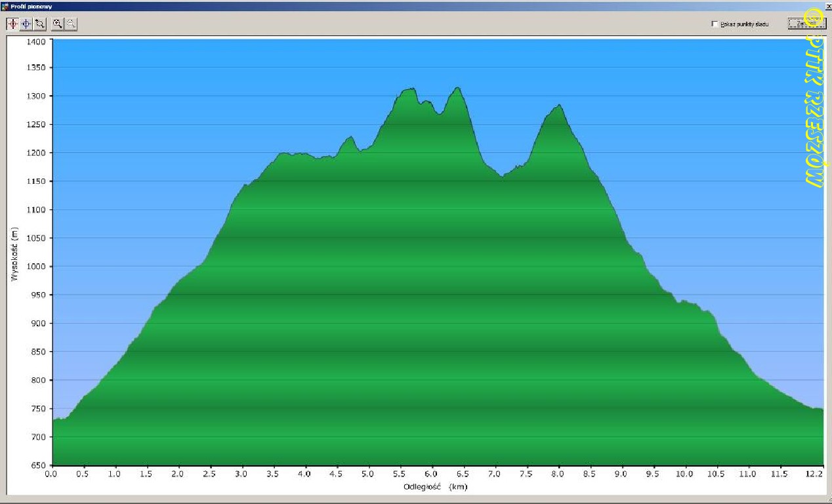Click the 12.2 distance axis label
The image size is (832, 504).
point(816,474)
